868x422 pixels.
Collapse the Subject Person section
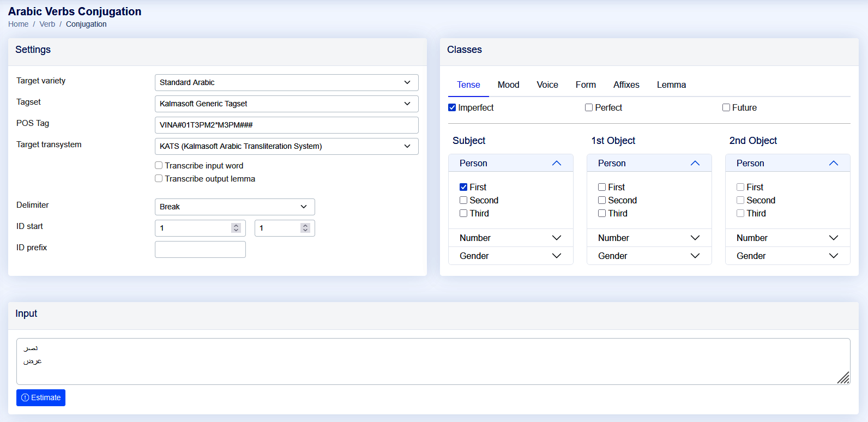click(510, 163)
